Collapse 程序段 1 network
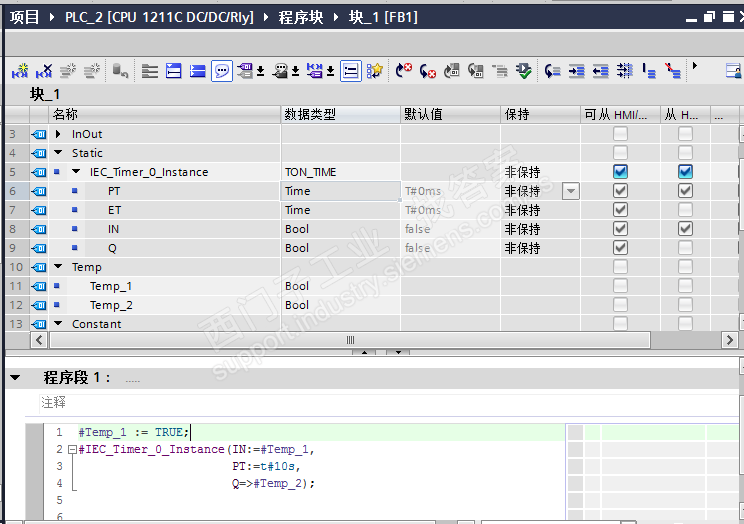 15,378
